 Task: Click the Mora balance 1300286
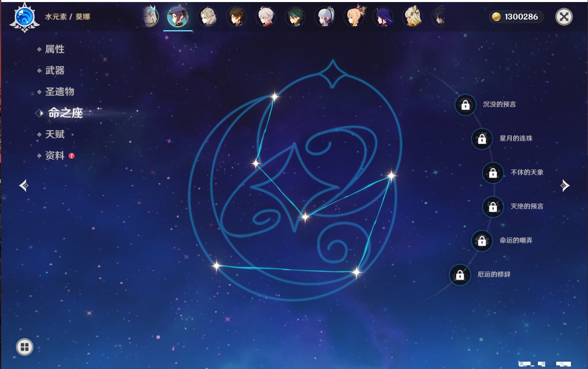pyautogui.click(x=516, y=17)
